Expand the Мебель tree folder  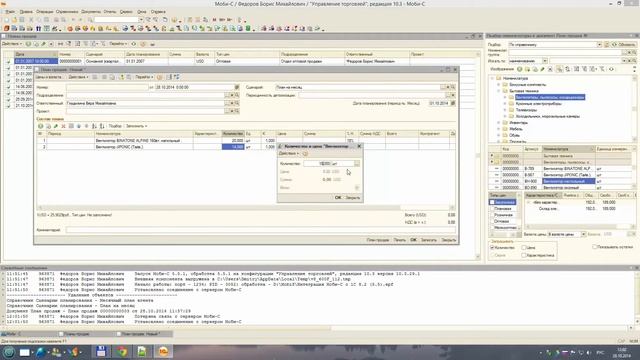pos(499,129)
